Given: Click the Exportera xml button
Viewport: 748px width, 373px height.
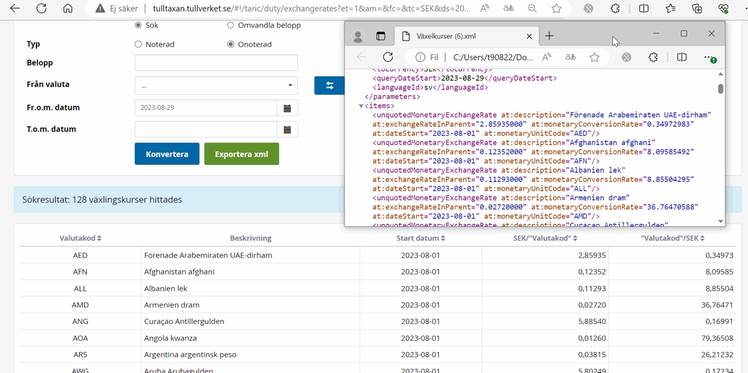Looking at the screenshot, I should coord(241,154).
